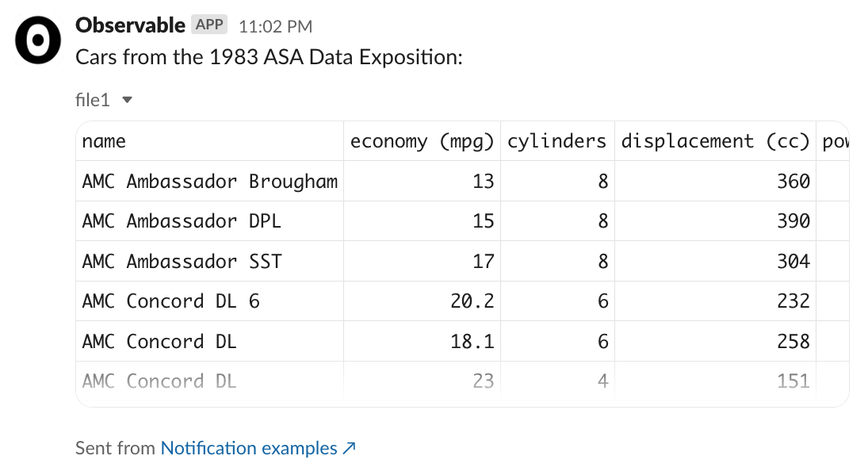Image resolution: width=868 pixels, height=475 pixels.
Task: Open the Notification examples link
Action: pos(249,448)
